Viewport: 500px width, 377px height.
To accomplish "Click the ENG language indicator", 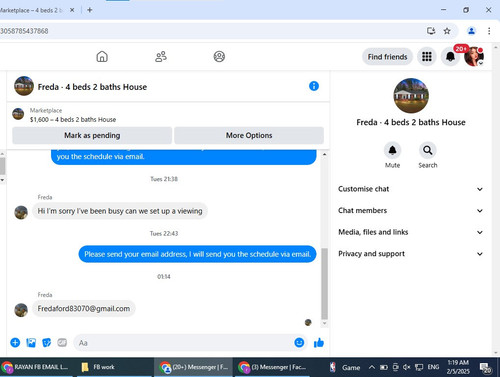I will coord(433,367).
